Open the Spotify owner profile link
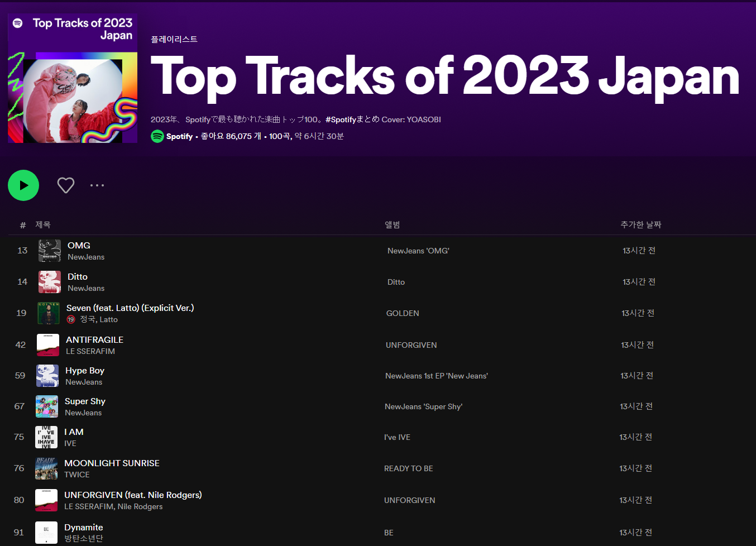This screenshot has width=756, height=546. (179, 136)
